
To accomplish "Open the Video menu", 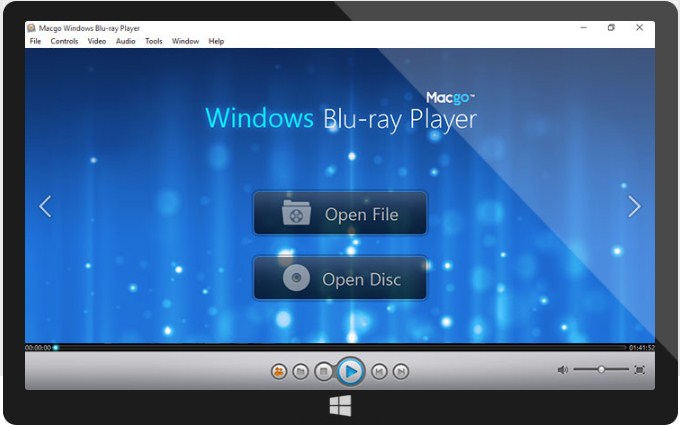I will [x=97, y=42].
